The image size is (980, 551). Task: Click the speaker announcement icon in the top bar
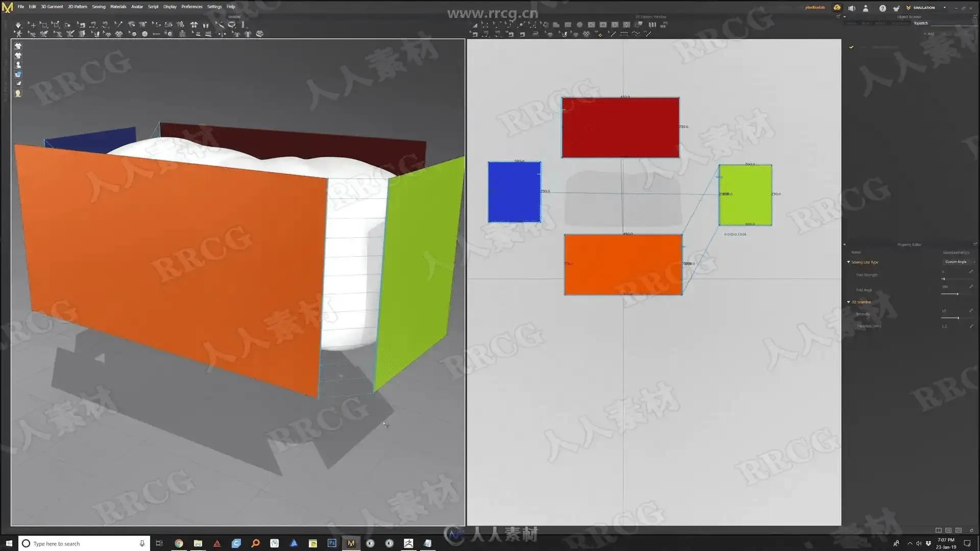pos(851,8)
